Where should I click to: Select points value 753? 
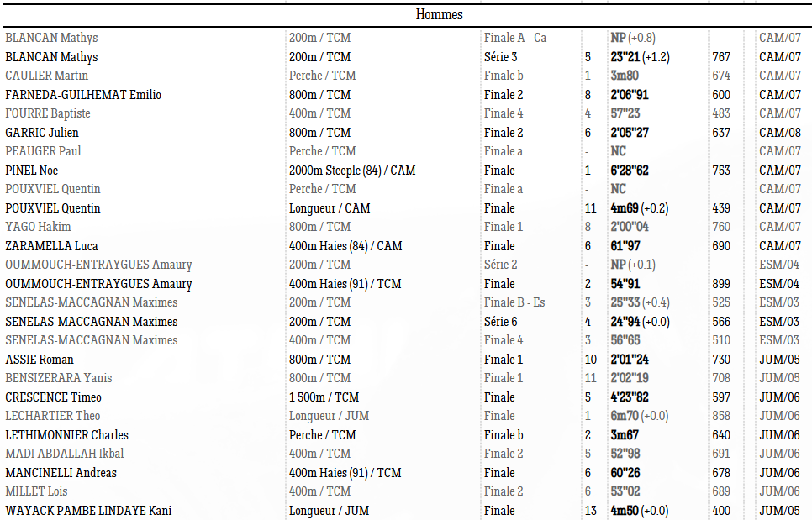point(721,171)
